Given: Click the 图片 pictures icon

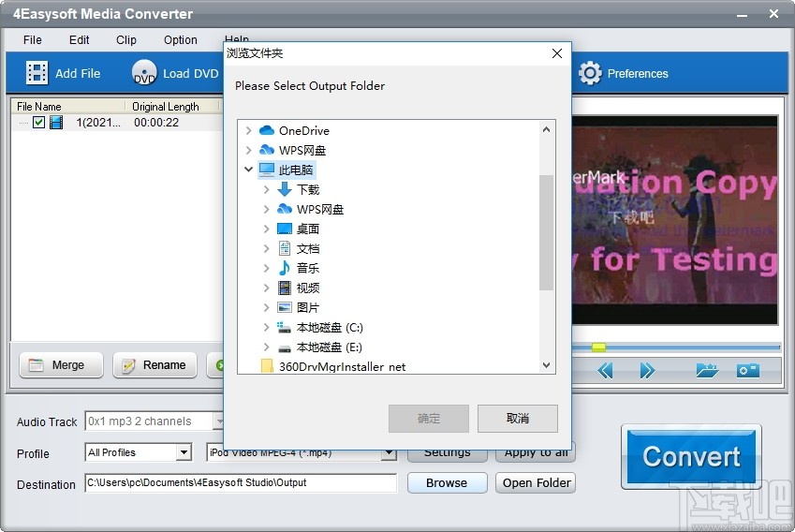Looking at the screenshot, I should pyautogui.click(x=285, y=307).
